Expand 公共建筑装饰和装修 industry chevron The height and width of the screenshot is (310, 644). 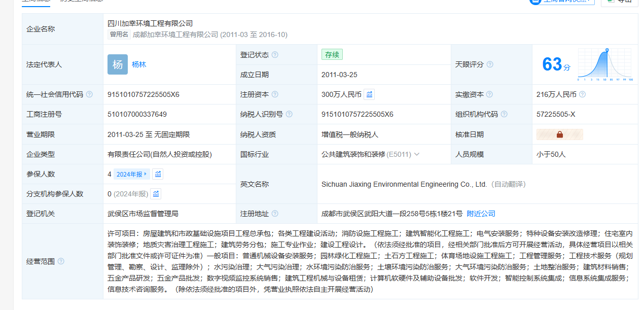click(417, 154)
